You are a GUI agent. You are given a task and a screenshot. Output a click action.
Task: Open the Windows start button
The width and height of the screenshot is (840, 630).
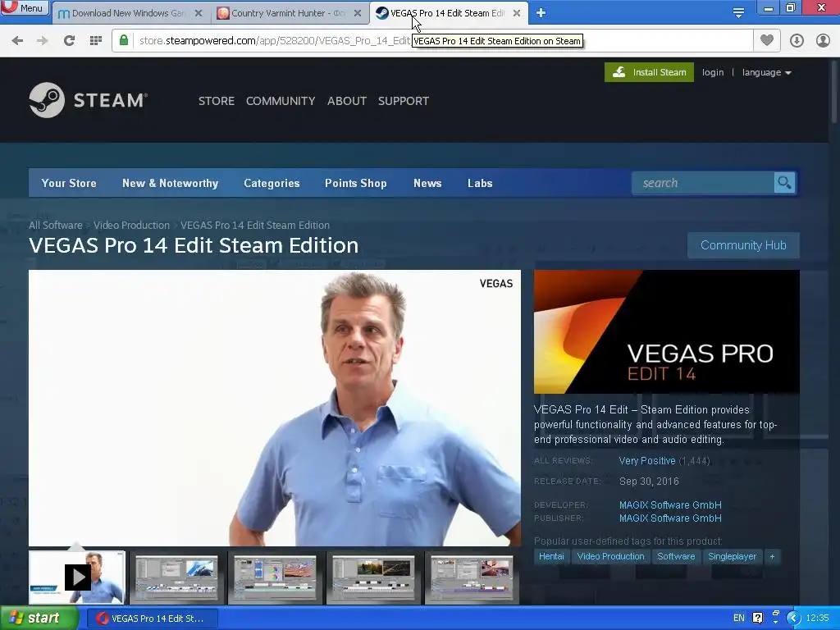click(39, 619)
